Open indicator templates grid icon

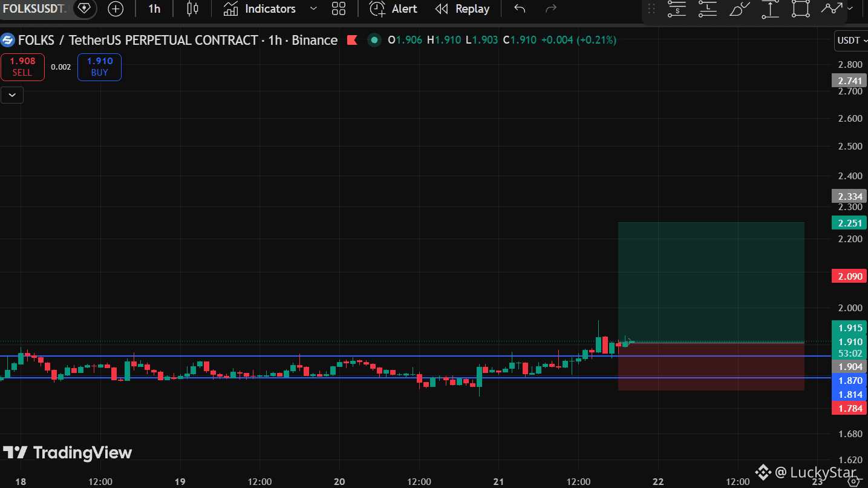tap(339, 8)
